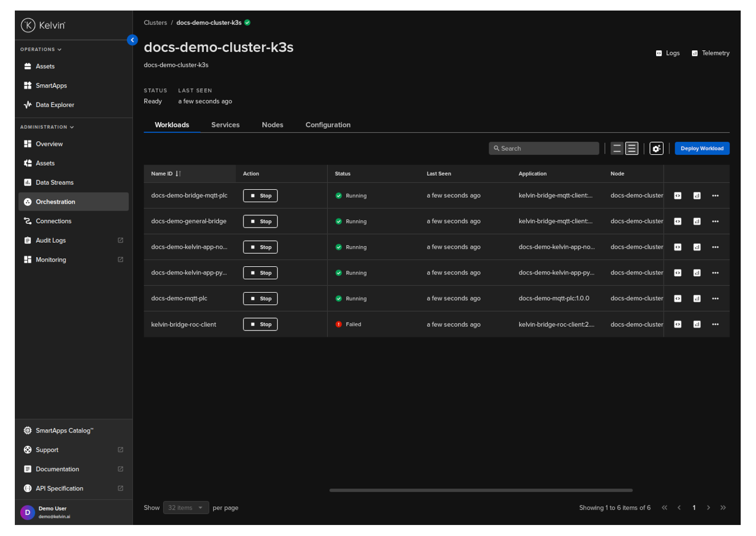Open logs icon for docs-demo-bridge-mqtt-plc row
This screenshot has width=756, height=536.
coord(678,196)
